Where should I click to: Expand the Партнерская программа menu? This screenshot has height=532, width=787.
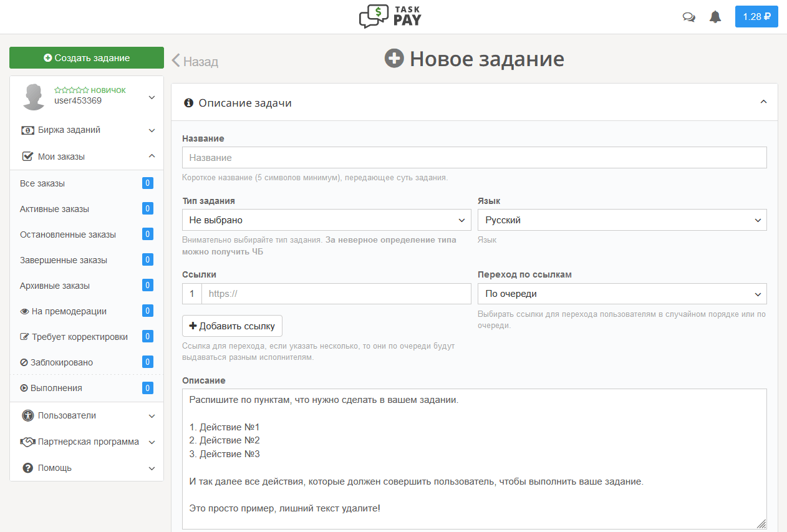(152, 442)
